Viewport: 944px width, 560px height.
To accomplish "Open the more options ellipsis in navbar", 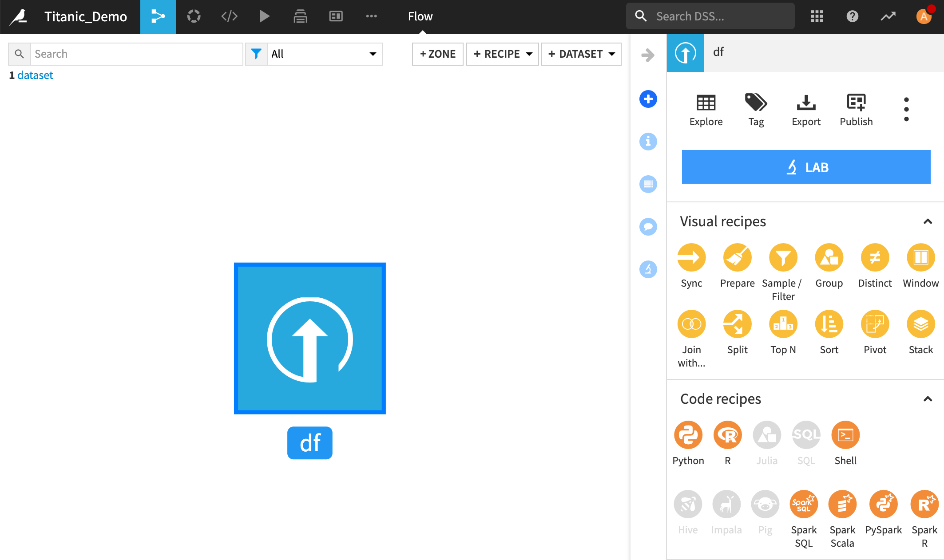I will tap(371, 16).
